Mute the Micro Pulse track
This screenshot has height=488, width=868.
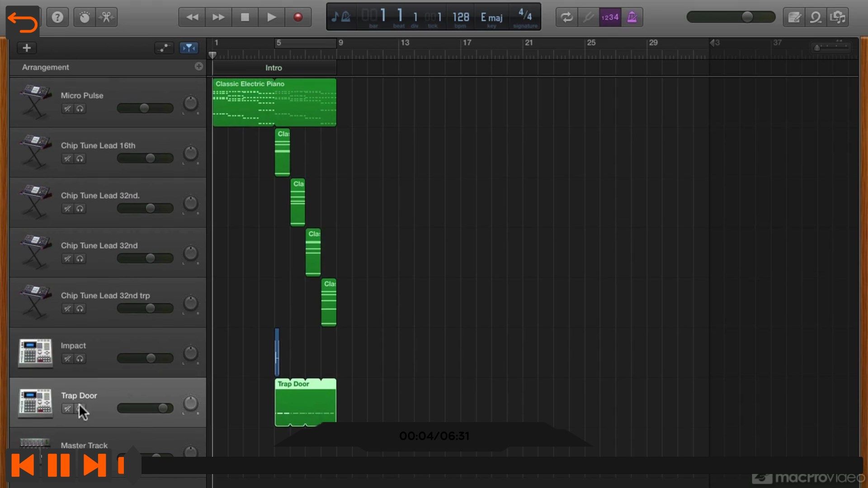click(x=67, y=109)
